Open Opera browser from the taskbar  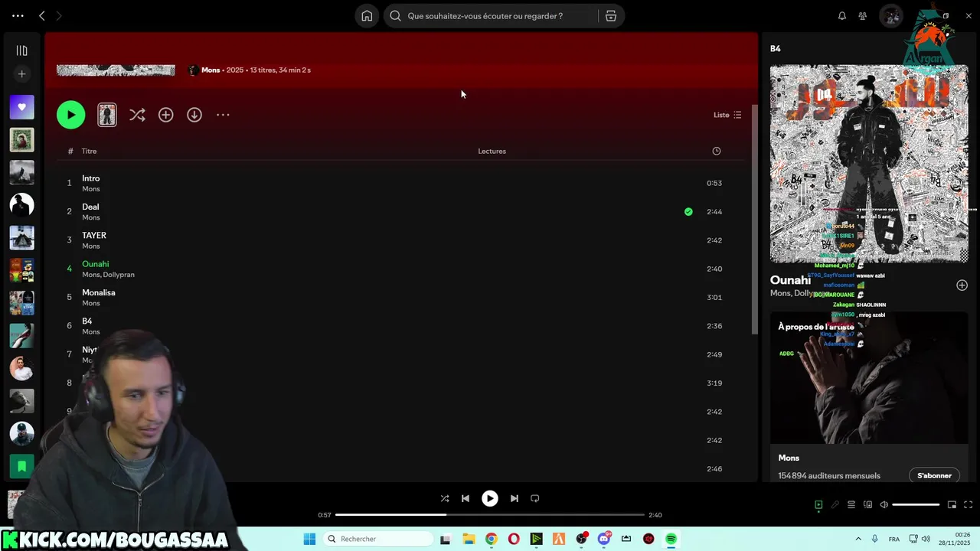click(514, 539)
